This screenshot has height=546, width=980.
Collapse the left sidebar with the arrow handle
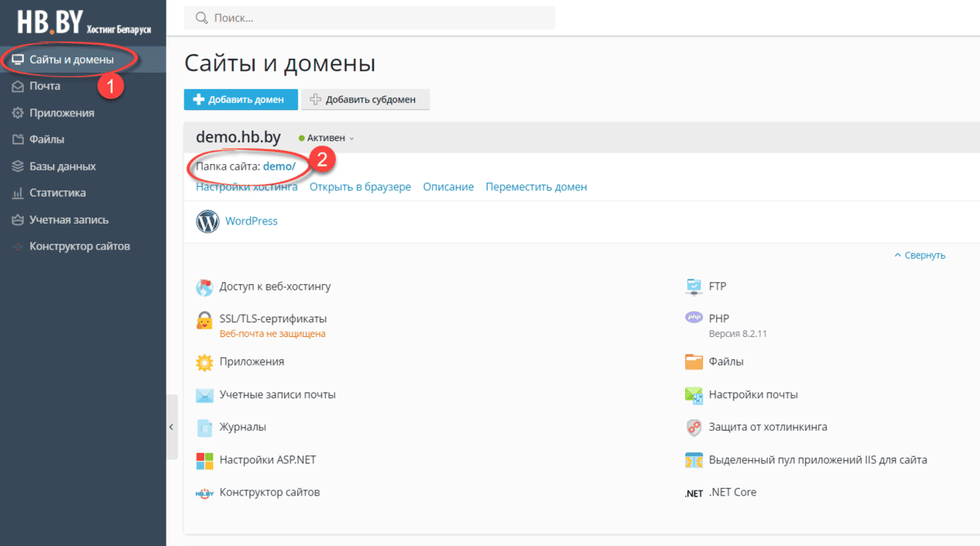pos(171,427)
